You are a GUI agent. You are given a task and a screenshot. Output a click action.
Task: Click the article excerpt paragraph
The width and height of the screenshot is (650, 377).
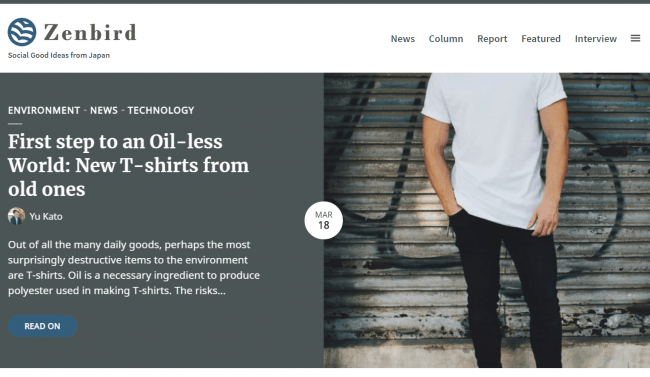134,268
